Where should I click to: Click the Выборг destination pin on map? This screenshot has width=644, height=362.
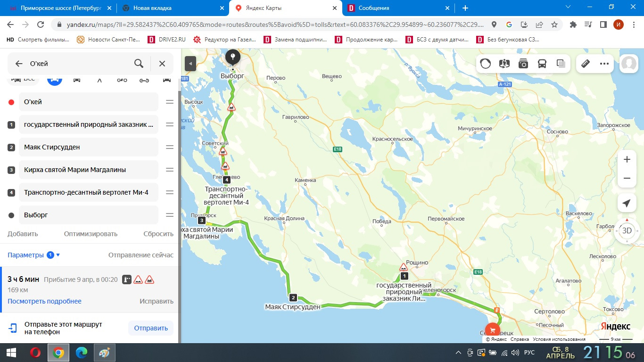[232, 58]
